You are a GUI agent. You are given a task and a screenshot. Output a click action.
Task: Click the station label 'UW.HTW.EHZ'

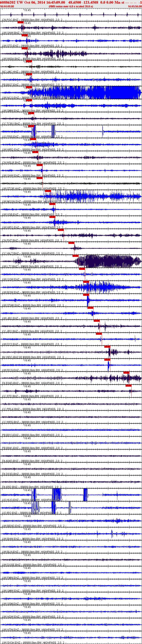(11, 630)
